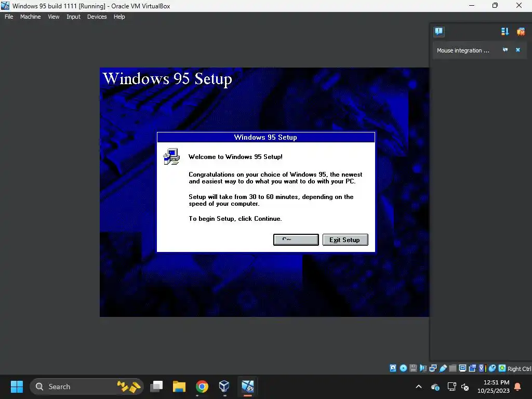Click the network adapters status icon
Image resolution: width=532 pixels, height=399 pixels.
[433, 368]
